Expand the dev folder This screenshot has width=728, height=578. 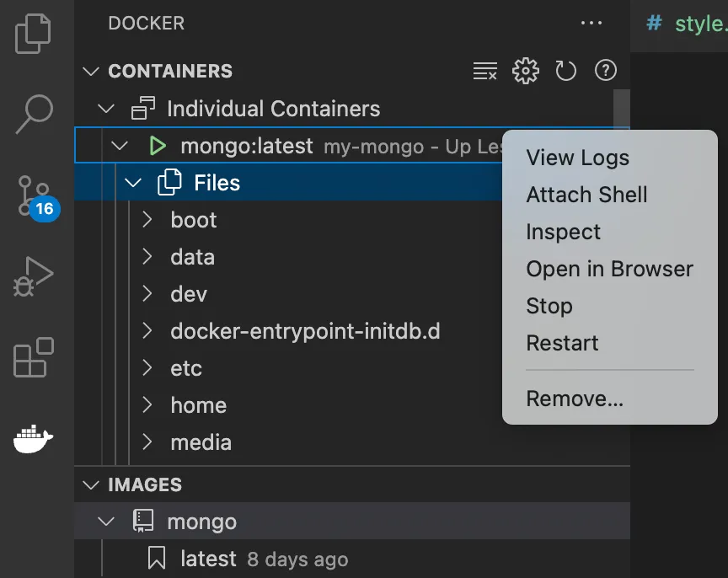coord(147,294)
